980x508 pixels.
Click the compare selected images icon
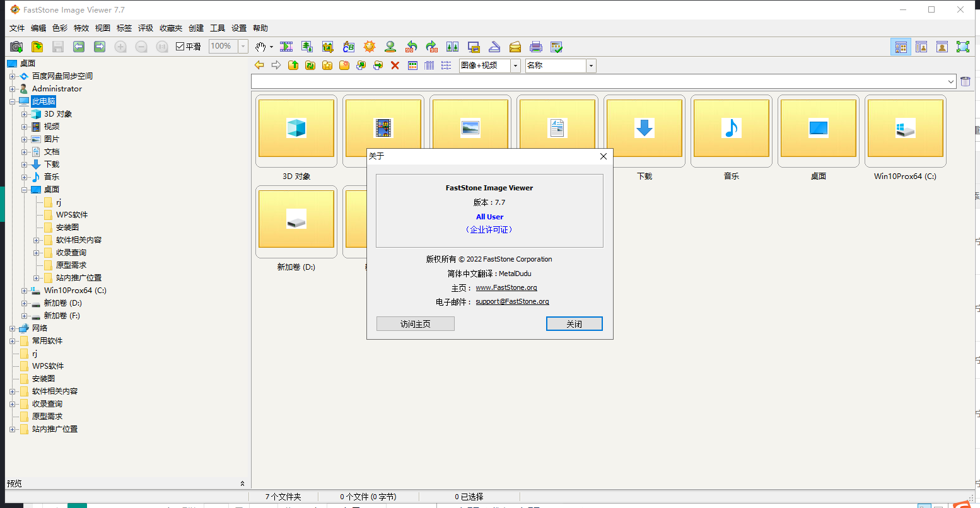tap(453, 46)
